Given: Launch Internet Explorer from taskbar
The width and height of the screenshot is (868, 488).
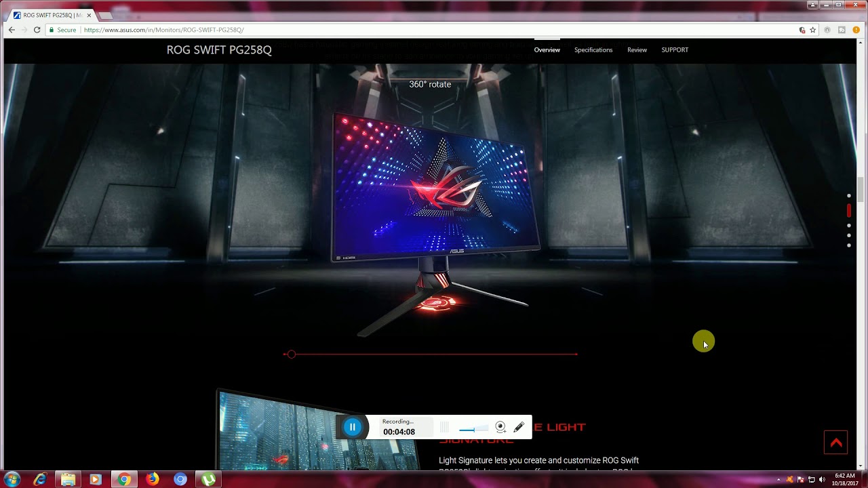Looking at the screenshot, I should [x=40, y=479].
